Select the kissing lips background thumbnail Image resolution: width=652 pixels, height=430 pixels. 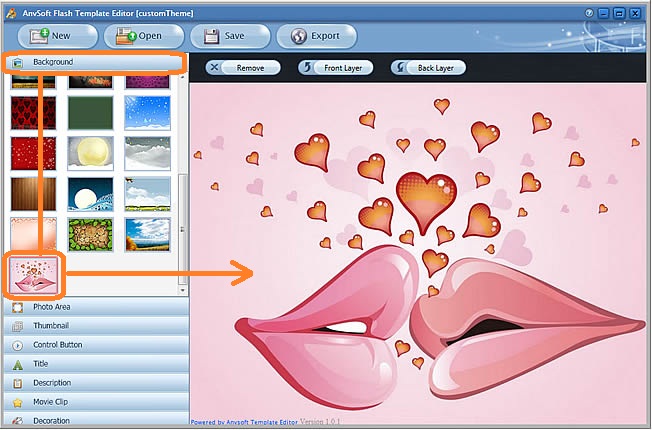(x=34, y=275)
